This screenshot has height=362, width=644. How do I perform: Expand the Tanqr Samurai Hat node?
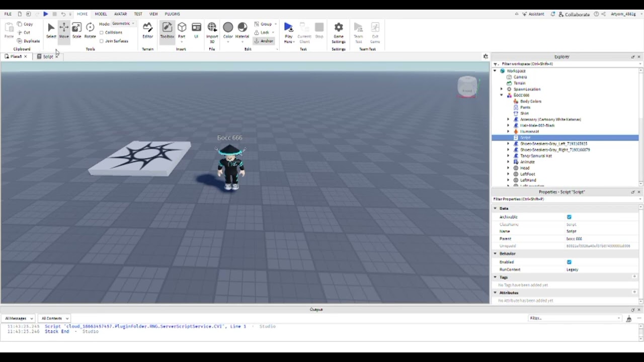pyautogui.click(x=508, y=156)
